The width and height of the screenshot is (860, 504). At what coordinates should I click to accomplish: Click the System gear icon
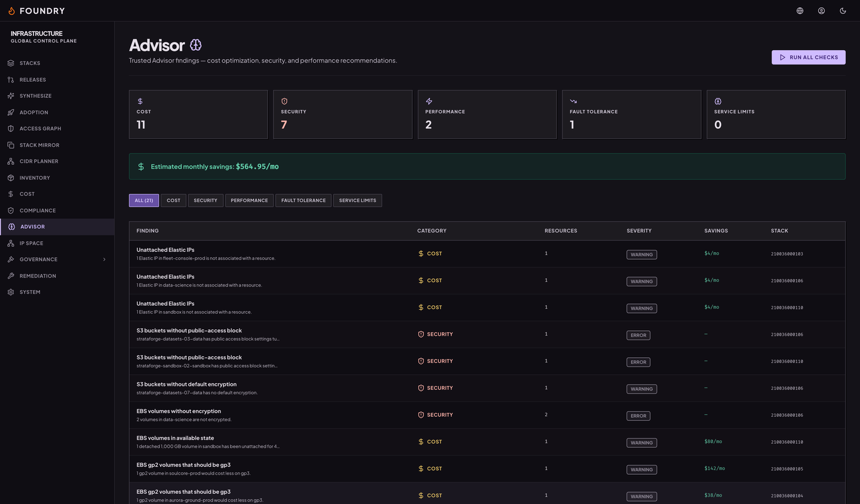11,292
